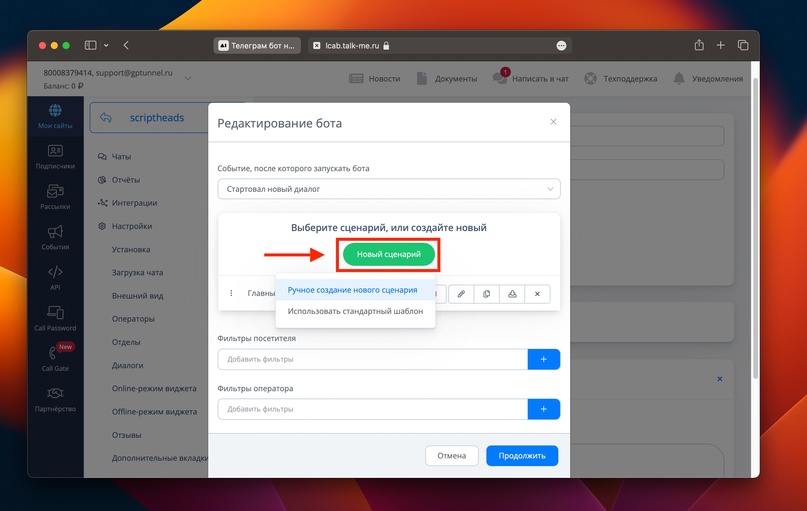Image resolution: width=807 pixels, height=511 pixels.
Task: Open События in the left sidebar
Action: tap(55, 237)
